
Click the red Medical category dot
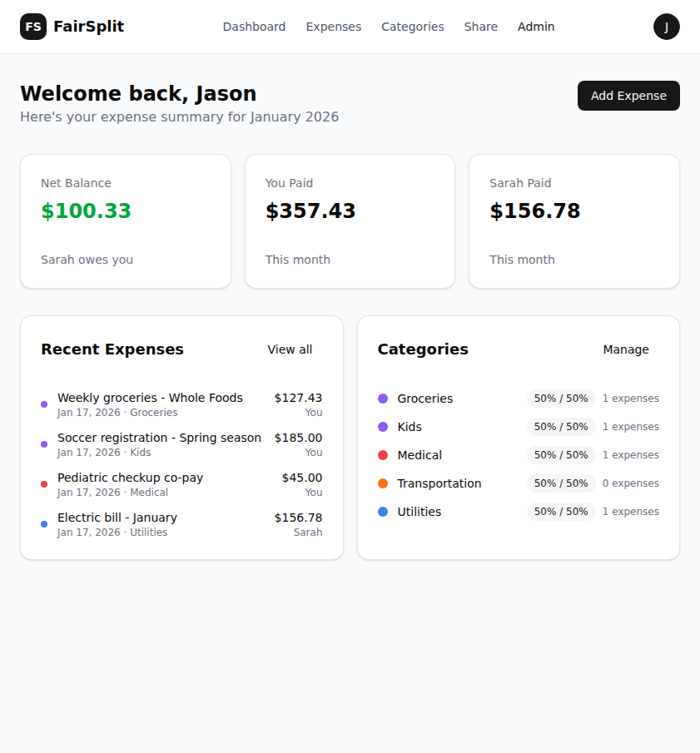tap(385, 455)
